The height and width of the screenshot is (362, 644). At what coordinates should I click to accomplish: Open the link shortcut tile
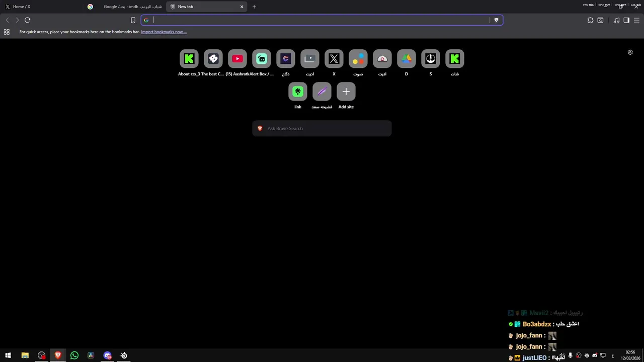point(298,92)
